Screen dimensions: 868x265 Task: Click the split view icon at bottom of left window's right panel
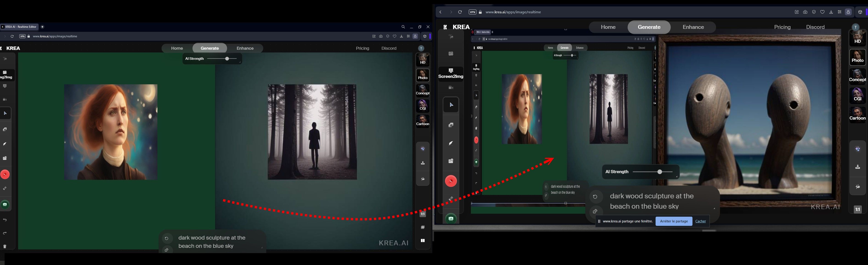423,241
